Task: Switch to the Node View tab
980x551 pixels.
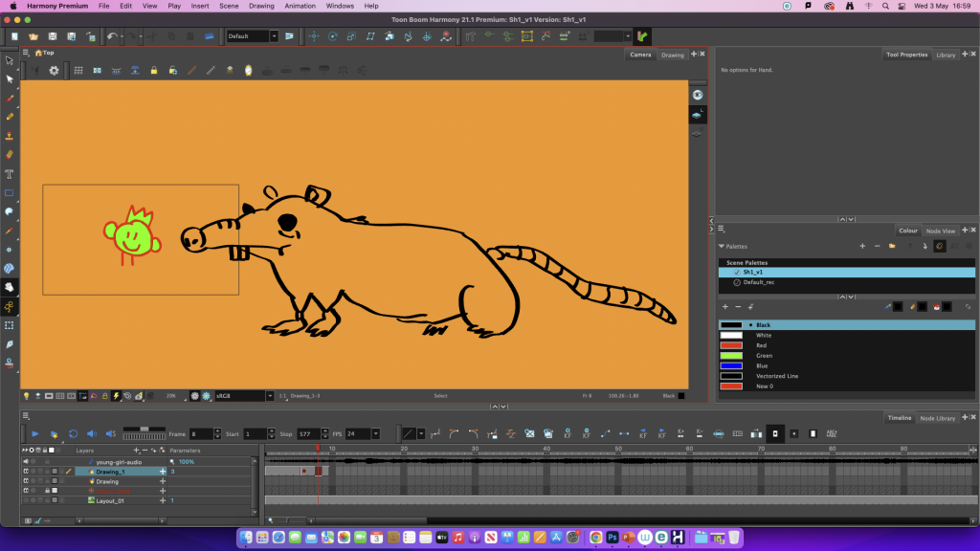Action: pos(940,231)
